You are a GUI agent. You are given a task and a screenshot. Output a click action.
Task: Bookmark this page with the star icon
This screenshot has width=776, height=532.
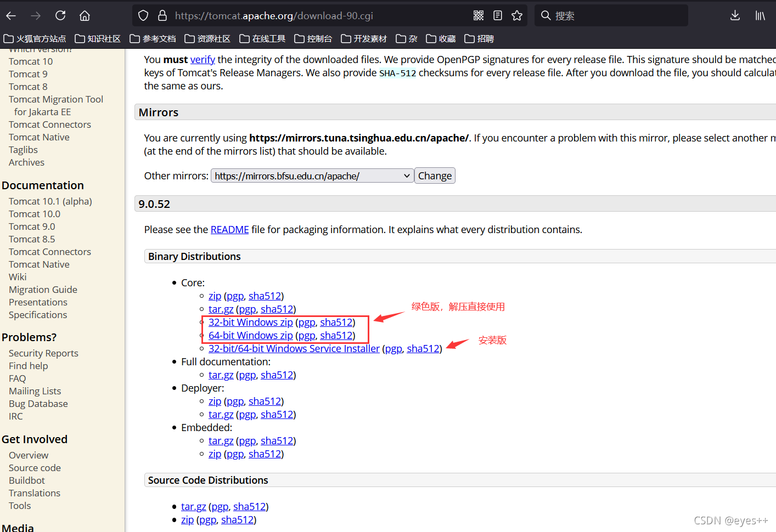point(517,15)
